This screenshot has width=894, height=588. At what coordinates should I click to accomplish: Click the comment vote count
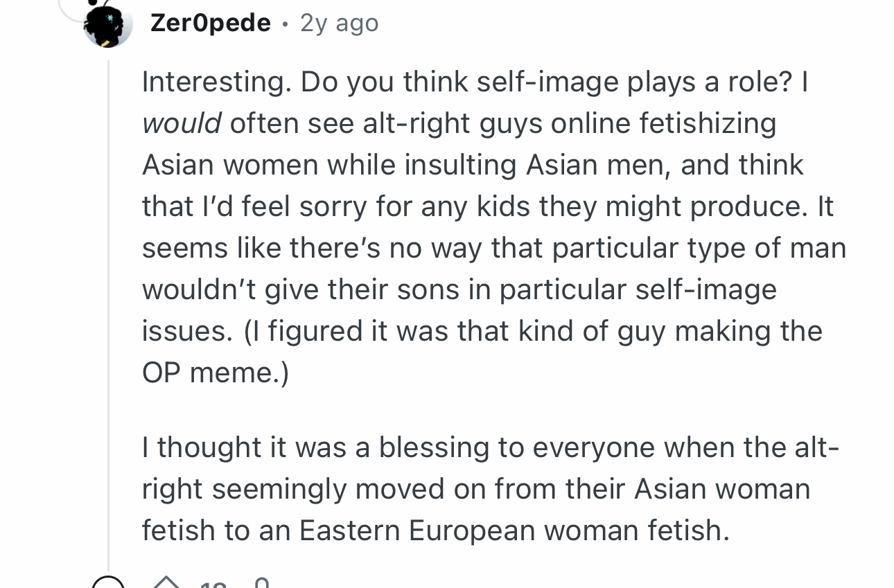[x=213, y=585]
